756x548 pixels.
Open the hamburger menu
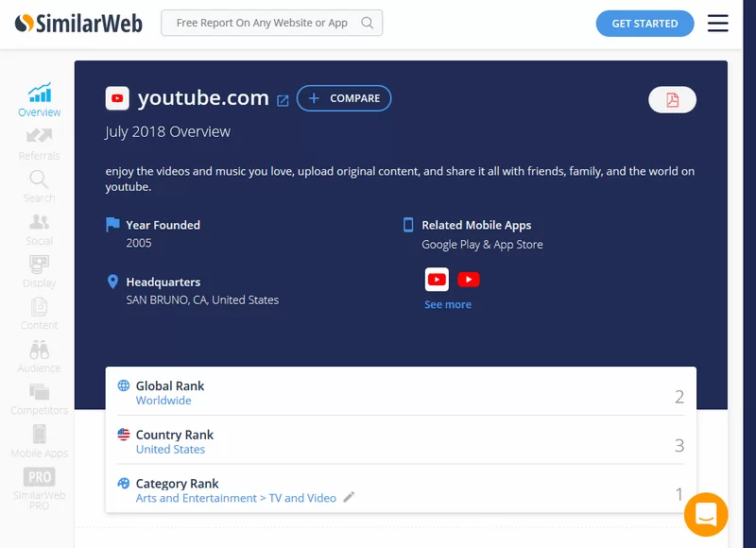[717, 23]
